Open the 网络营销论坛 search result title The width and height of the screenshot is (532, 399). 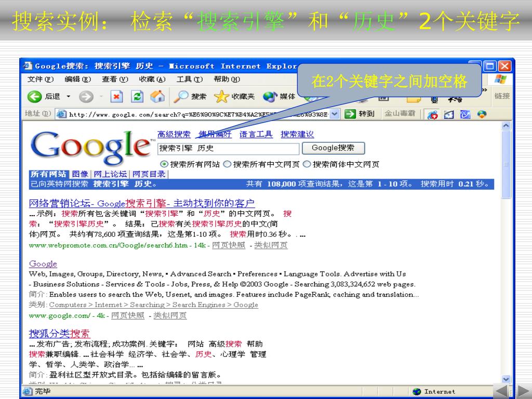[142, 203]
